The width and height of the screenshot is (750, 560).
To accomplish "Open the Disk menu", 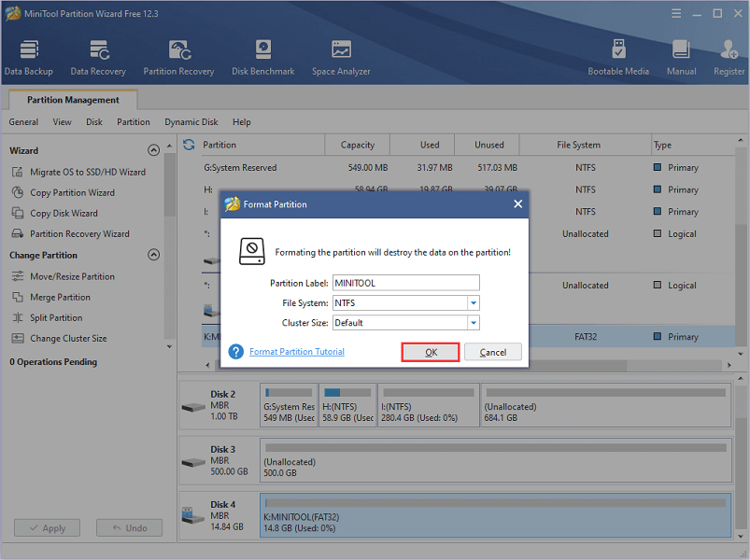I will click(94, 122).
